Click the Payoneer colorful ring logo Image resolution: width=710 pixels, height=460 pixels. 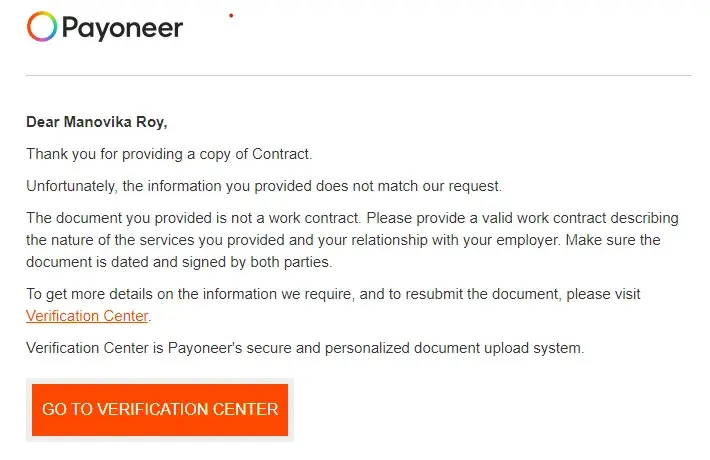pos(42,27)
